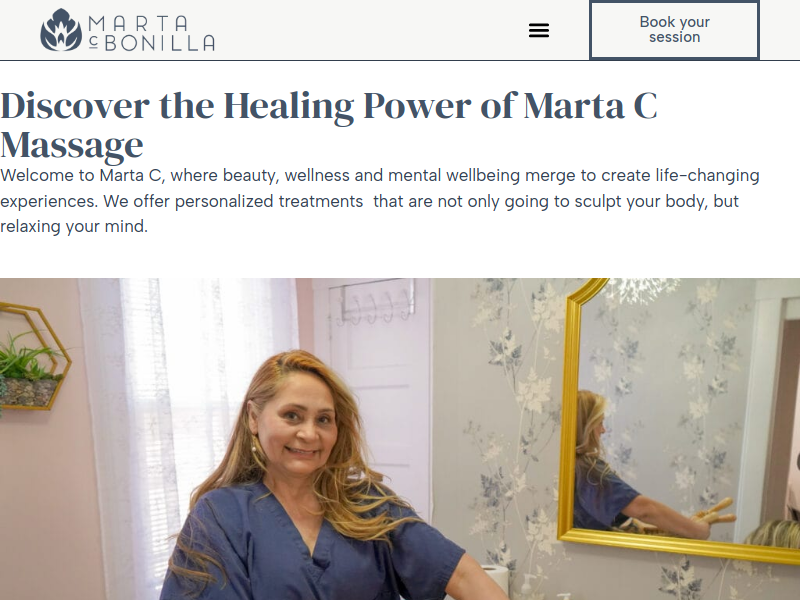Viewport: 800px width, 600px height.
Task: Click the lotus flower logo icon
Action: point(61,30)
